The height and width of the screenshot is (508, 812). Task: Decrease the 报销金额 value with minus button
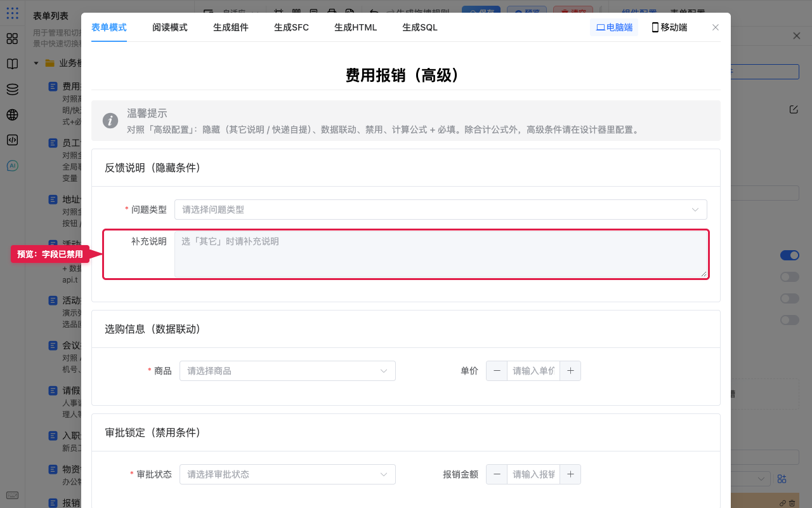click(x=497, y=474)
